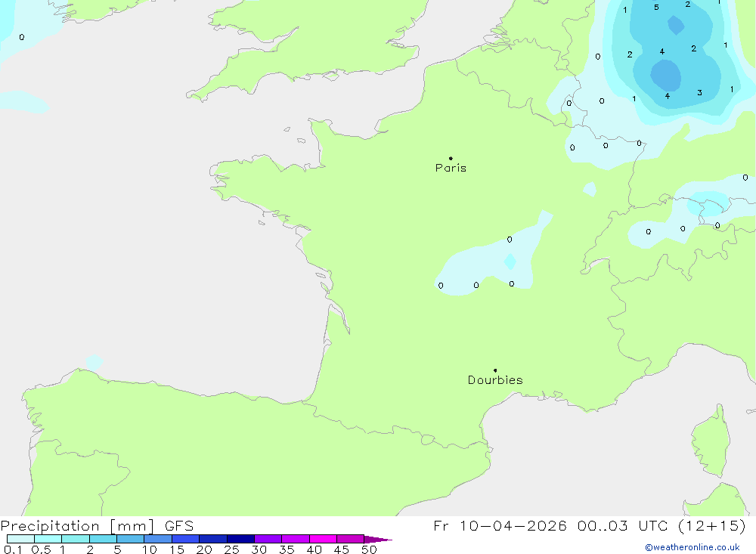
Task: Click the date '10-04-2026' text
Action: click(513, 526)
